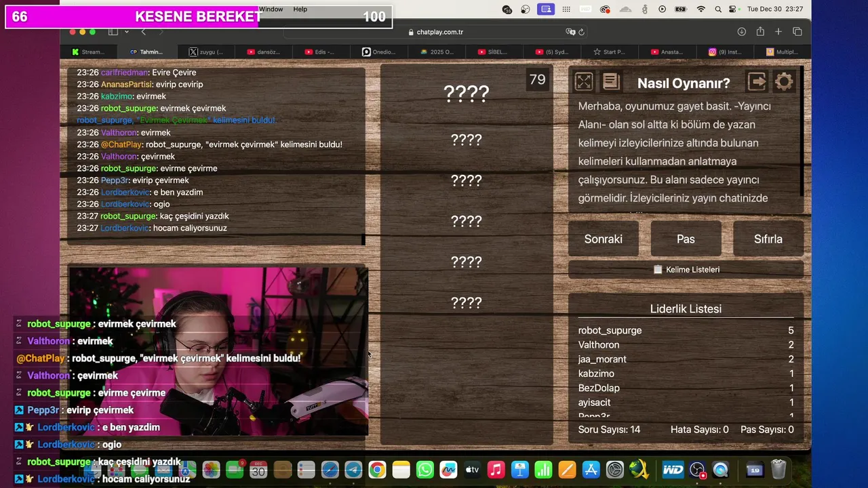Click the streamer webcam video overlay
Viewport: 868px width, 488px height.
tap(218, 351)
